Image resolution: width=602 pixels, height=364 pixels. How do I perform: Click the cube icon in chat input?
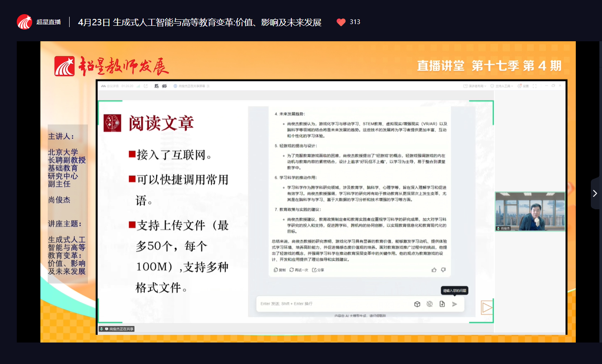[x=417, y=304]
